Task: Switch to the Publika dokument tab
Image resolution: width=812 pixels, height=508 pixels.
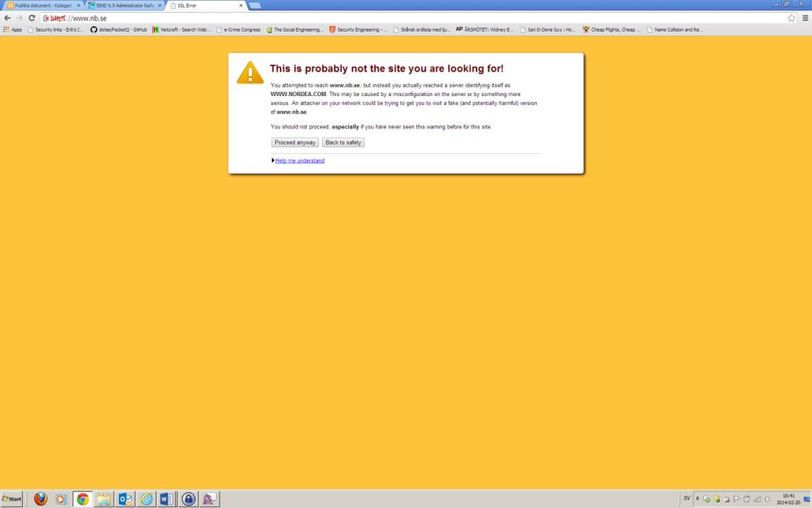Action: pyautogui.click(x=41, y=6)
